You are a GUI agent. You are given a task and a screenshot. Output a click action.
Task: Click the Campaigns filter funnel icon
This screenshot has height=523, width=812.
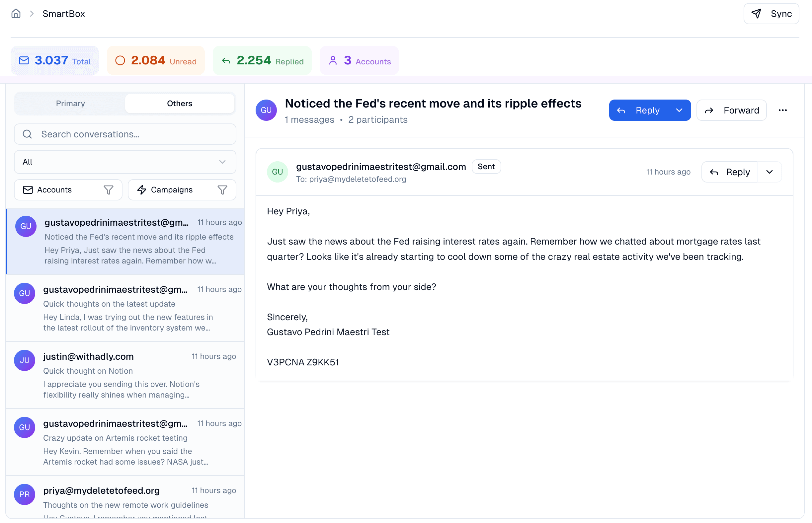coord(222,190)
